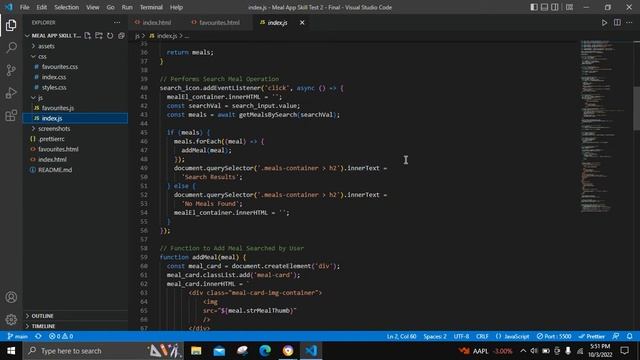
Task: Split the editor to the right
Action: coord(617,22)
